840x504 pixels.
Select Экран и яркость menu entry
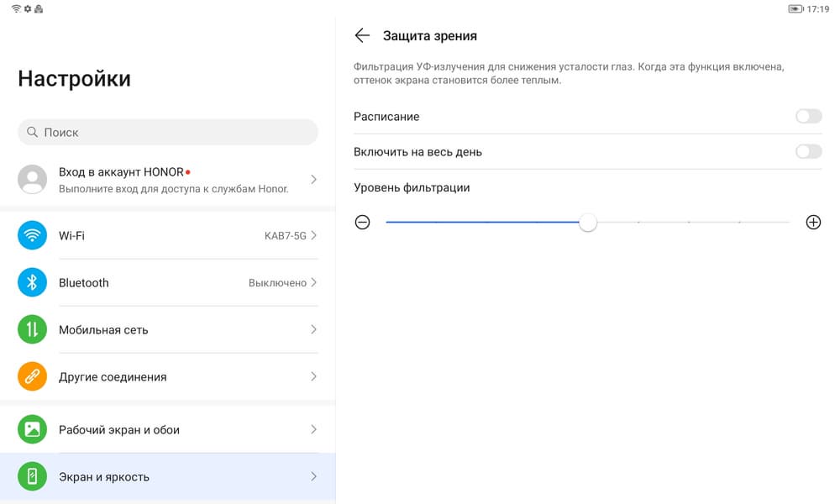click(x=168, y=477)
